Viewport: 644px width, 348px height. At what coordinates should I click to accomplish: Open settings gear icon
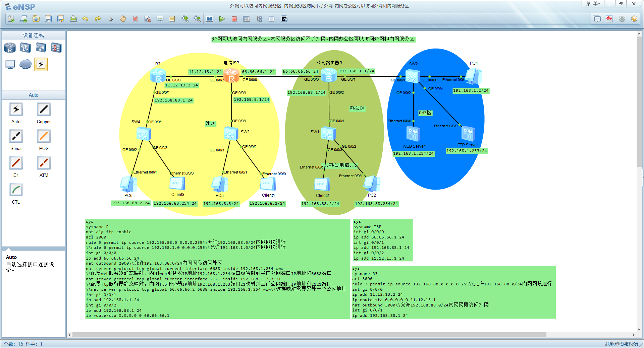point(622,19)
